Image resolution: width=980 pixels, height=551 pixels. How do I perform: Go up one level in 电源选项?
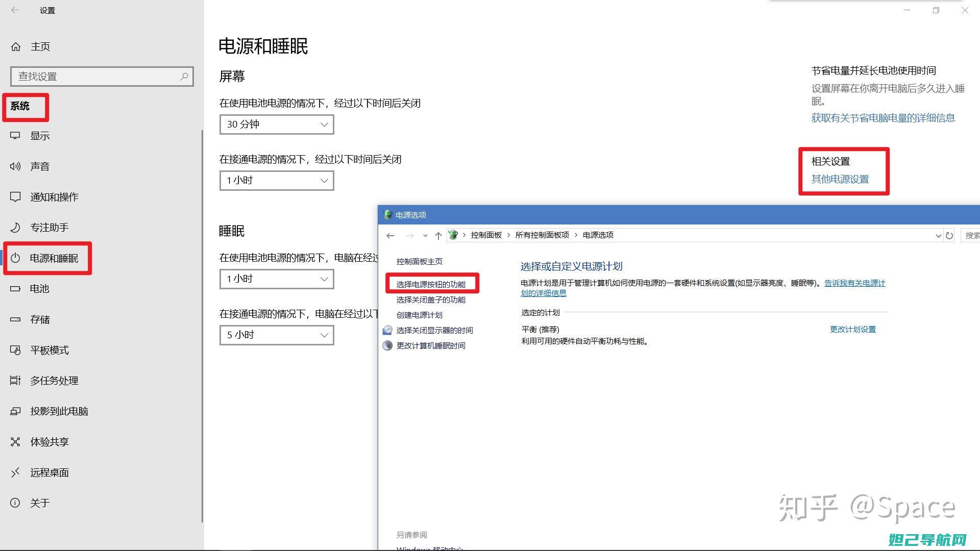pos(438,235)
